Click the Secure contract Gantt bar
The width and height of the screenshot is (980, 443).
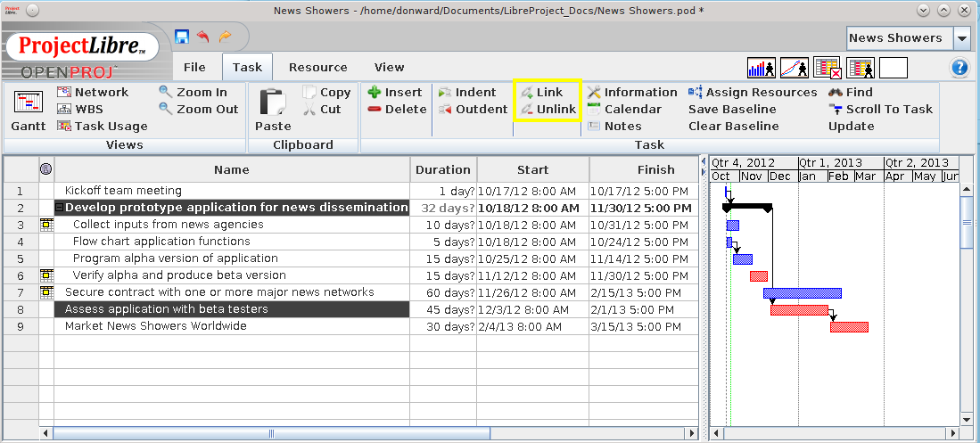point(803,293)
